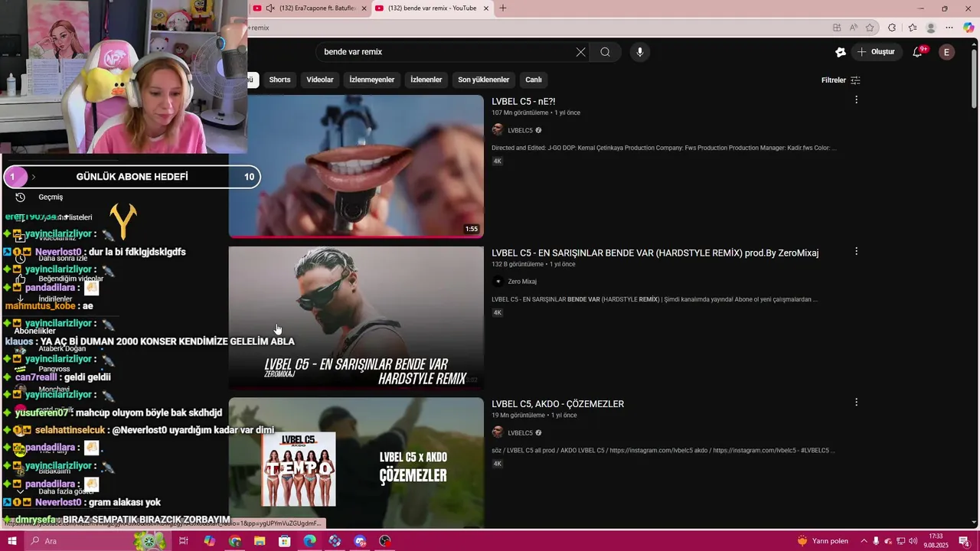Open the Zero Mixaj channel link

coord(522,282)
